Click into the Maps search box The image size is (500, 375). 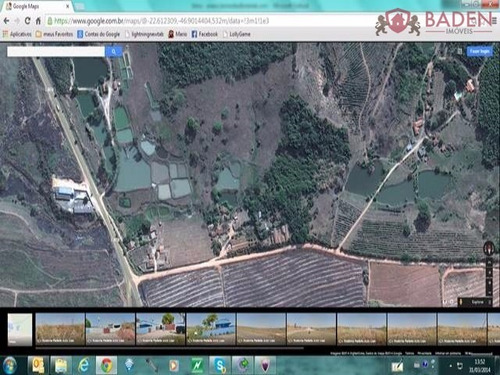click(56, 51)
